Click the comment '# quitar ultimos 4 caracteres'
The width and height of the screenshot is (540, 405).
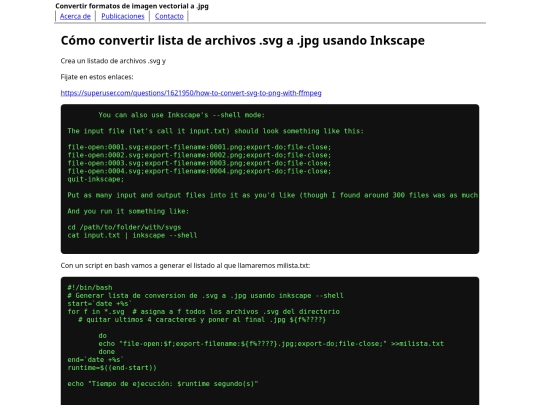(202, 320)
